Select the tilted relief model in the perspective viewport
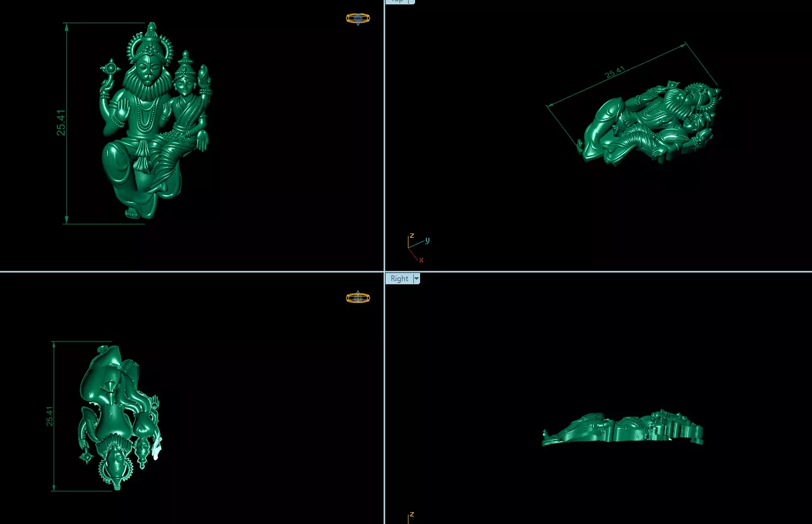 pyautogui.click(x=650, y=123)
